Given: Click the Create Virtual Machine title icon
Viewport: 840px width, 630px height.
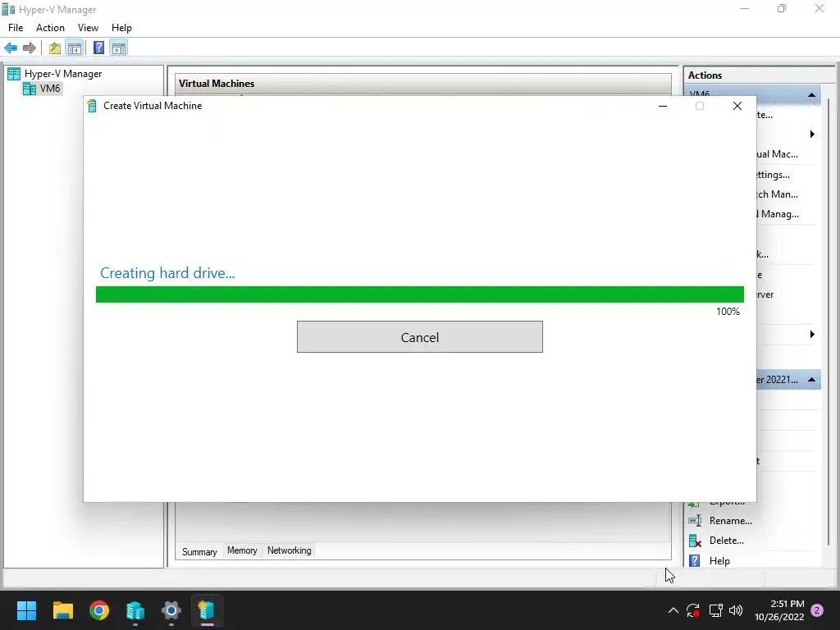Looking at the screenshot, I should click(x=92, y=106).
